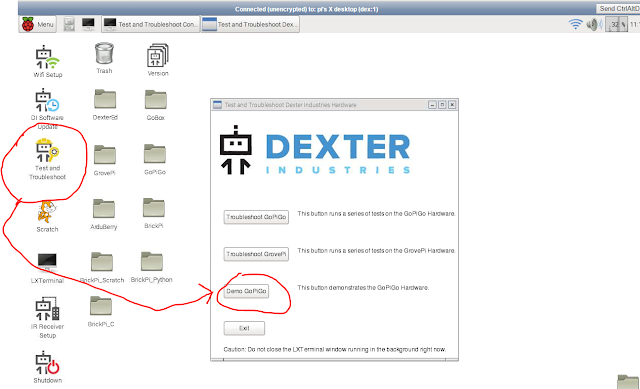
Task: Launch DI Software Update icon
Action: click(47, 109)
